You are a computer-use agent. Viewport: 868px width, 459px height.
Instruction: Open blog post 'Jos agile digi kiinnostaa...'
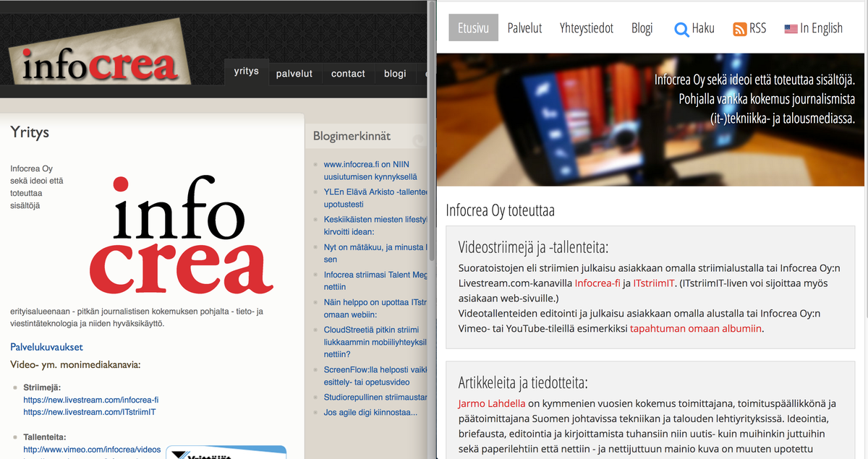coord(370,412)
